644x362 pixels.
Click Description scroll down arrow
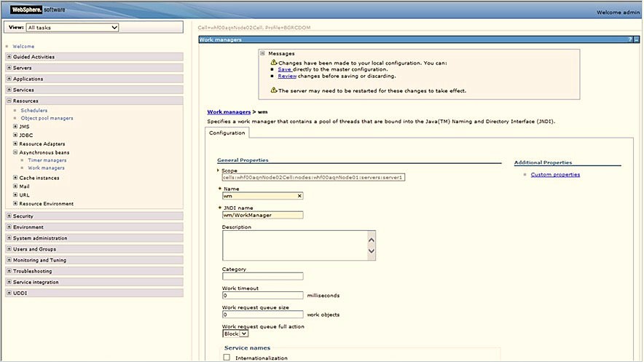coord(372,251)
